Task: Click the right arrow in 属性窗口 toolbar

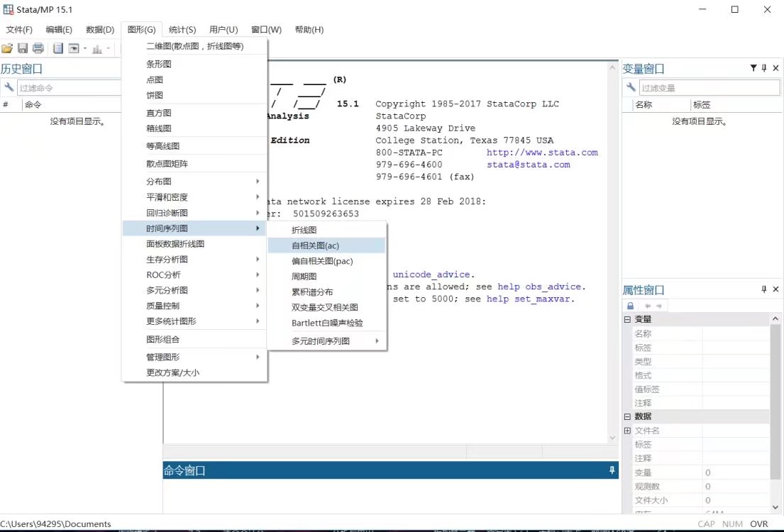Action: 659,306
